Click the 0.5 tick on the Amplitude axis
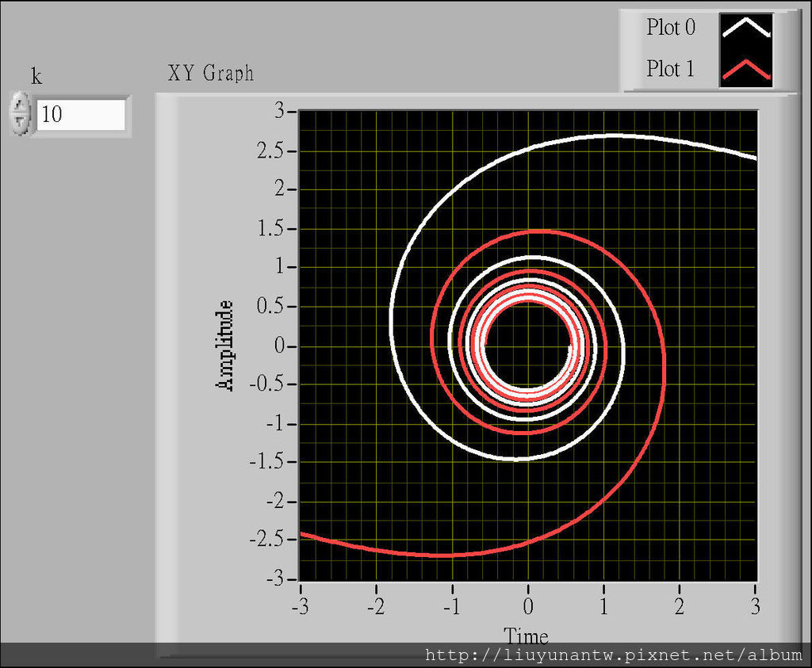 click(x=270, y=306)
